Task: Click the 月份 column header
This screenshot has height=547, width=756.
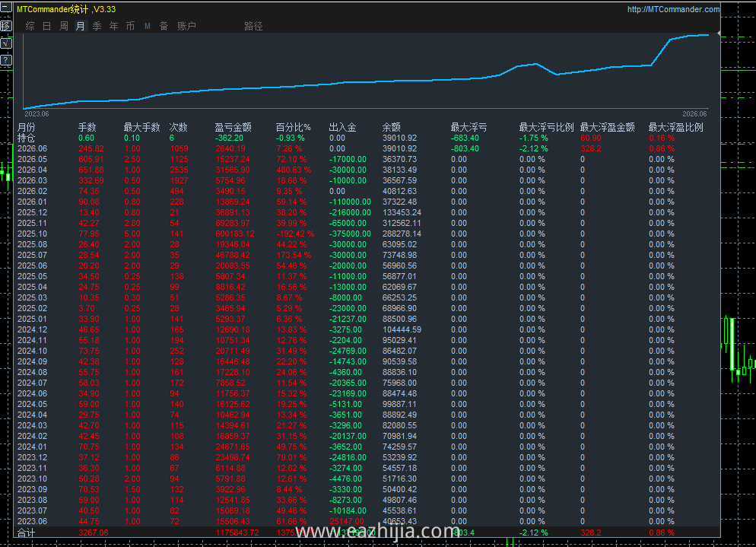Action: [27, 127]
